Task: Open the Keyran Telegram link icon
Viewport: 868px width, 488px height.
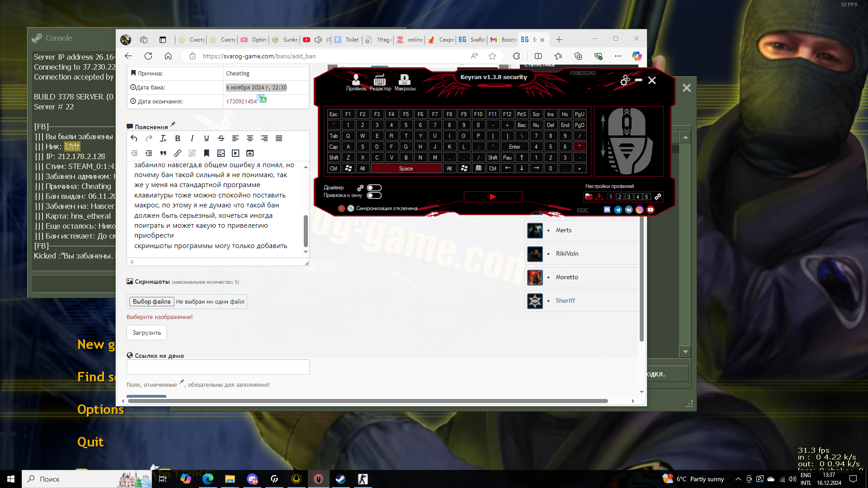Action: point(618,210)
